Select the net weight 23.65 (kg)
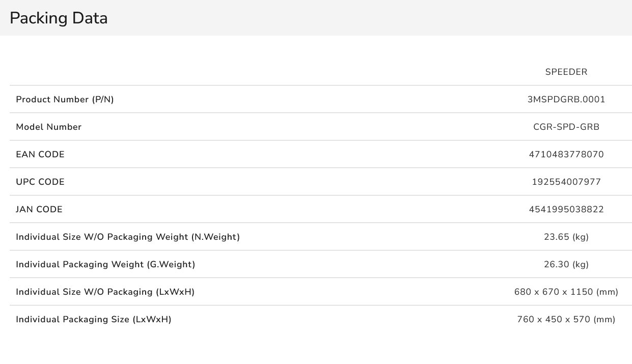Viewport: 632px width, 364px height. coord(566,237)
